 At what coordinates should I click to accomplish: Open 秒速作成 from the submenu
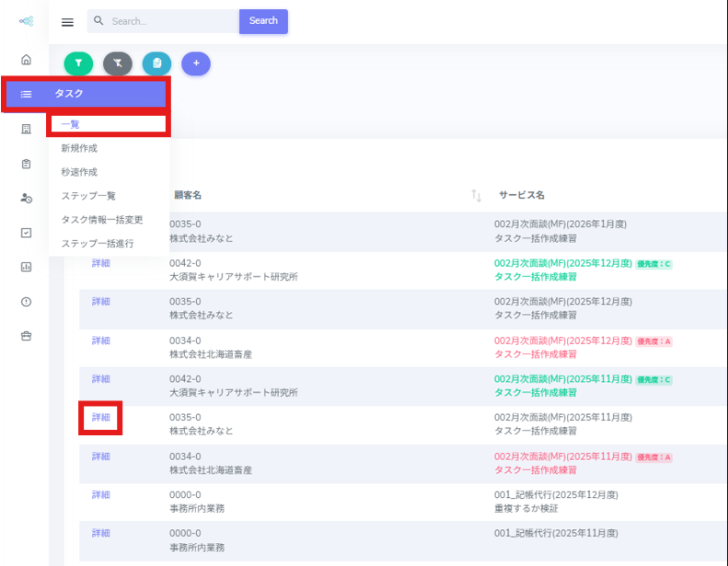click(79, 172)
